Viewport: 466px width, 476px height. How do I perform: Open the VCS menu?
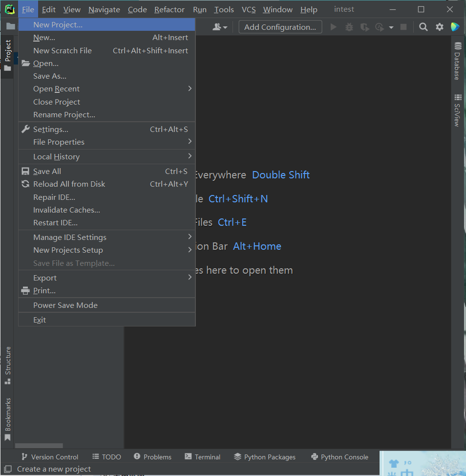[249, 9]
